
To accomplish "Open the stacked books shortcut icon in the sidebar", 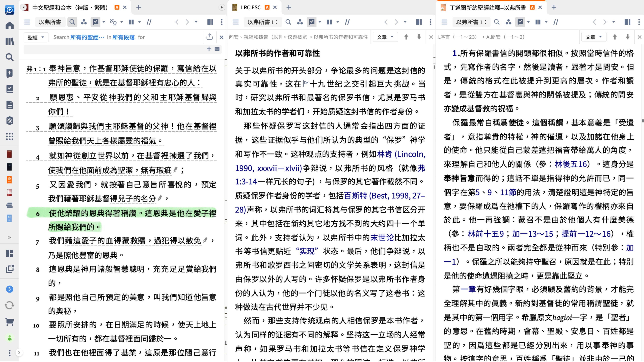I will [9, 205].
